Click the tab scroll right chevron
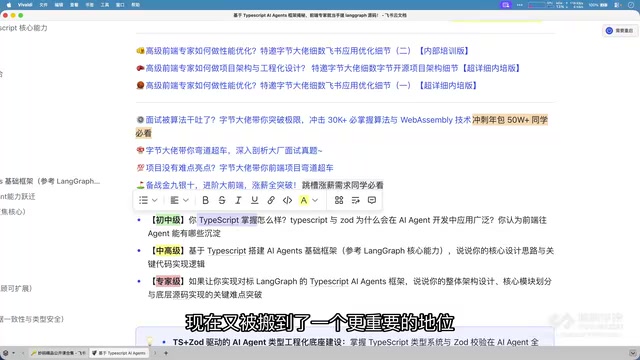The width and height of the screenshot is (640, 360). tap(155, 353)
